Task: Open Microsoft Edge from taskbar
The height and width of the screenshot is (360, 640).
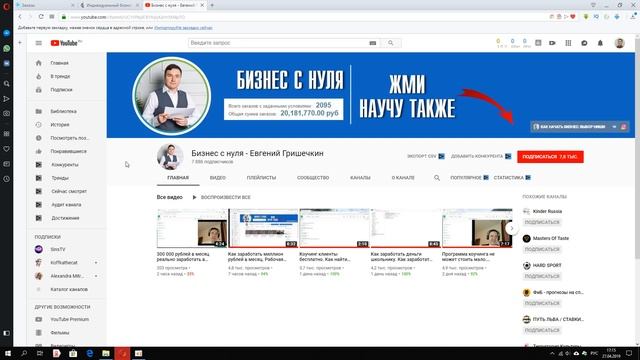Action: pyautogui.click(x=90, y=353)
